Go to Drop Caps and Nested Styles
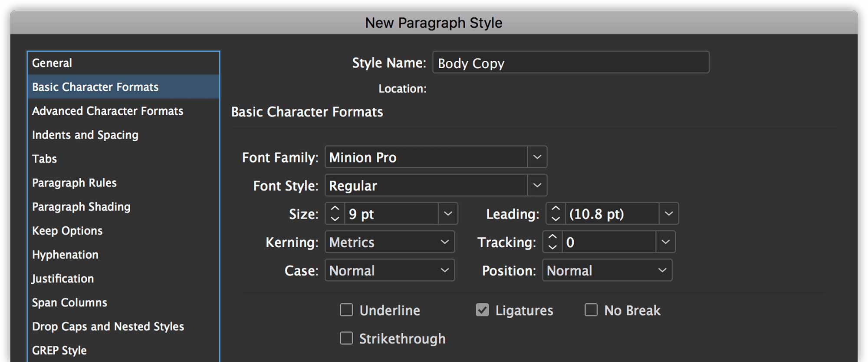Viewport: 868px width, 362px height. point(108,326)
